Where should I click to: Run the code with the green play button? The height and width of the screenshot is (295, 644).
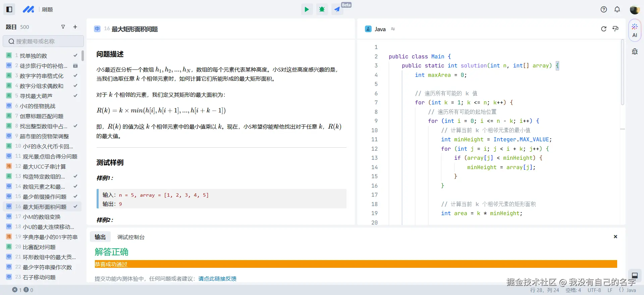307,9
